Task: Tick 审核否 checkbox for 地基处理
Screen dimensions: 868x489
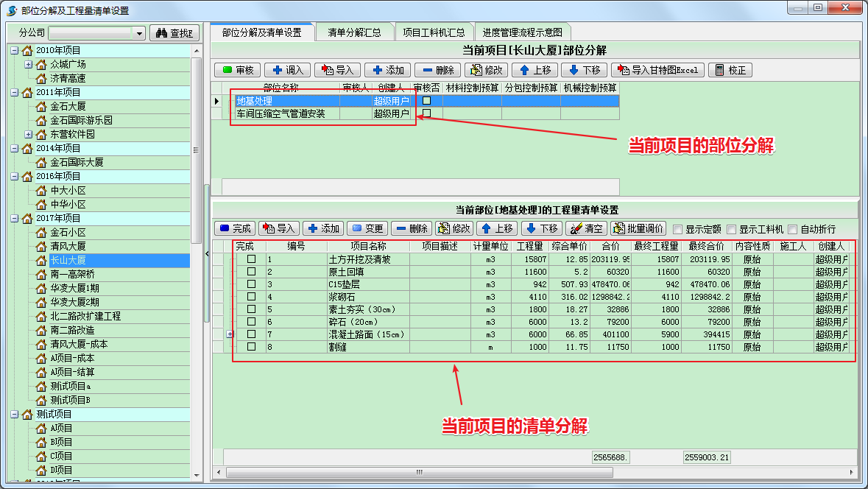Action: coord(426,101)
